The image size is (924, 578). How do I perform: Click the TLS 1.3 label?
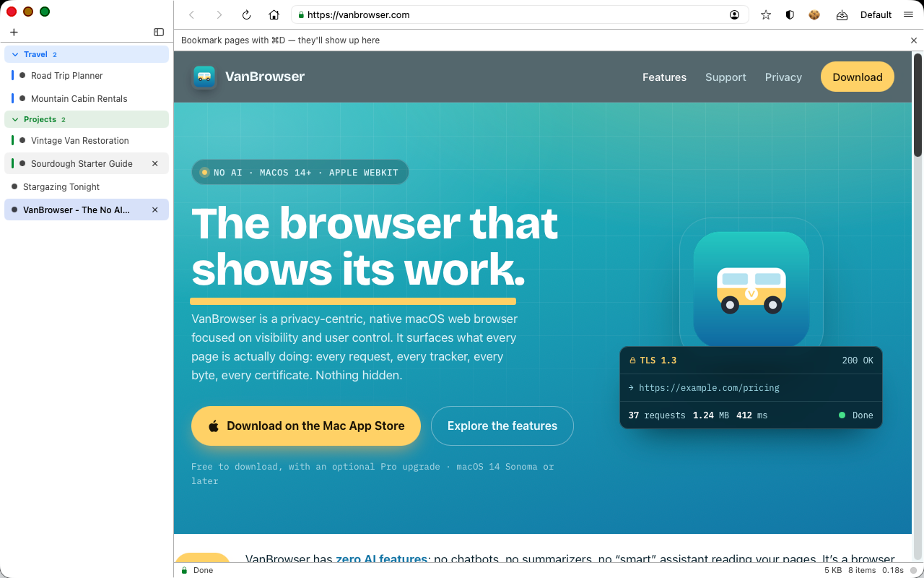click(x=653, y=360)
